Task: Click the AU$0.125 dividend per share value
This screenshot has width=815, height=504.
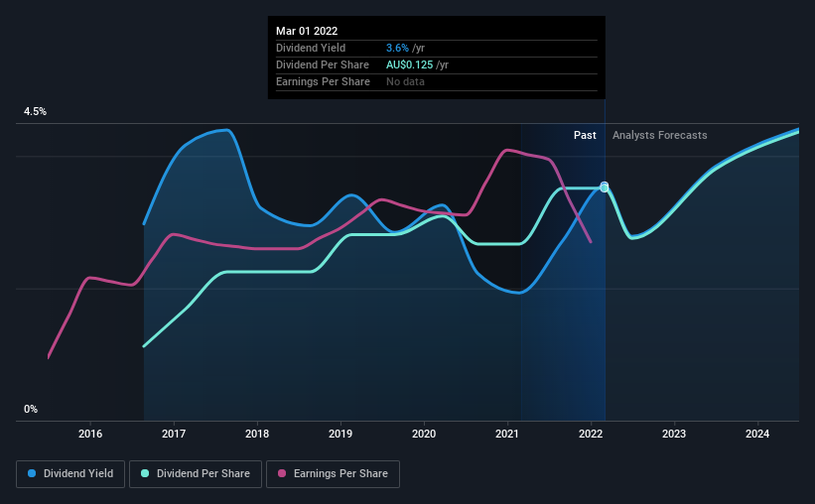Action: (410, 64)
